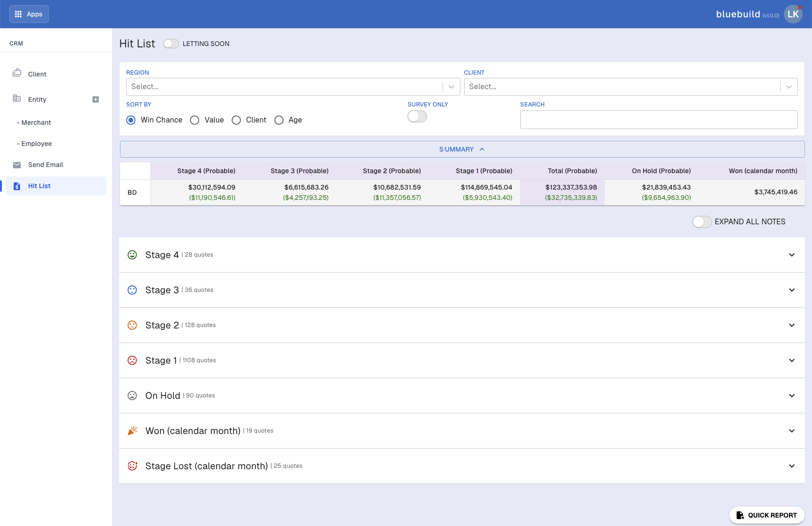The image size is (812, 526).
Task: Open Entity in sidebar menu
Action: (37, 99)
